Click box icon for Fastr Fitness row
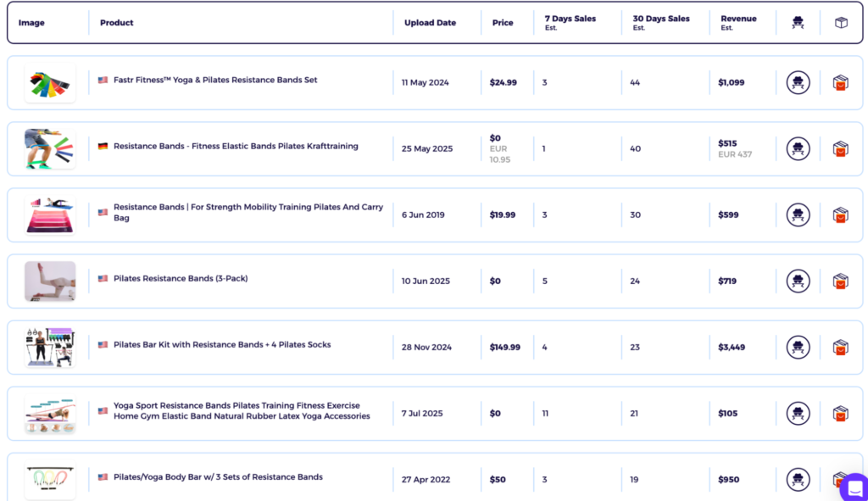Screen dimensions: 868x501 click(x=840, y=82)
